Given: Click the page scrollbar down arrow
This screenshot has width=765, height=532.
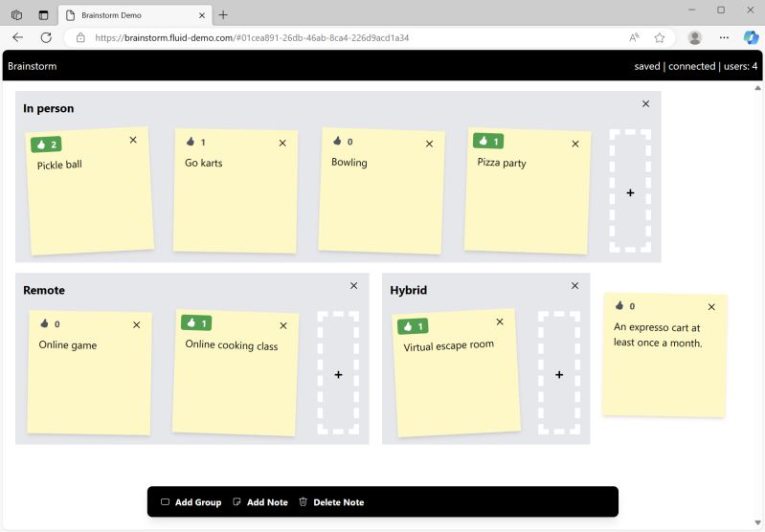Looking at the screenshot, I should coord(757,523).
